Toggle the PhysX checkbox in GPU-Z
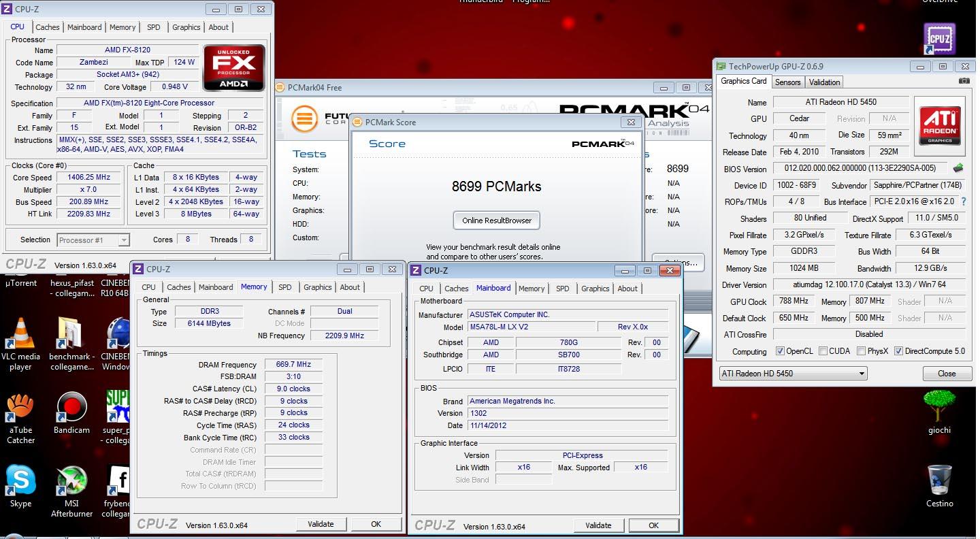This screenshot has height=539, width=980. click(x=861, y=351)
